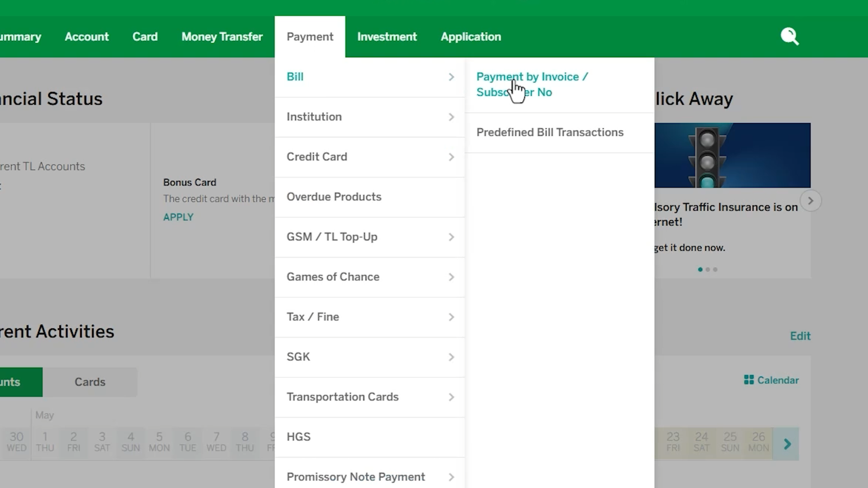
Task: Select the first carousel pagination dot
Action: click(700, 270)
